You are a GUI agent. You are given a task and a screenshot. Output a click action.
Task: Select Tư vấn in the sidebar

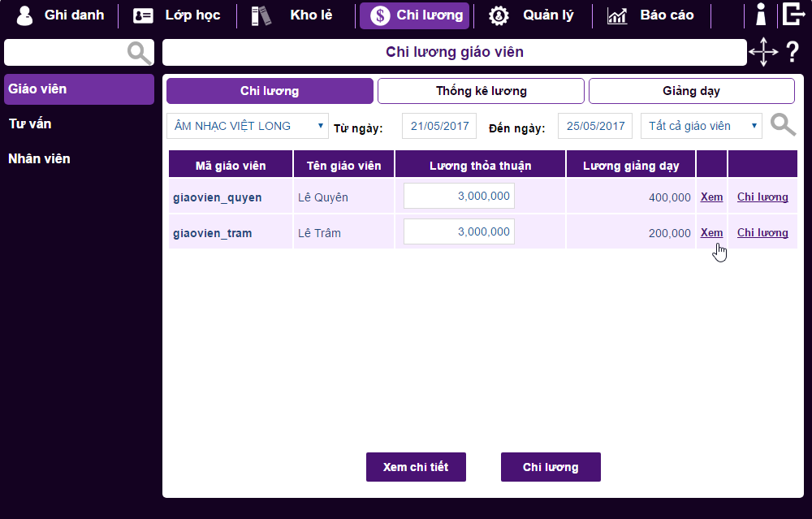point(30,124)
